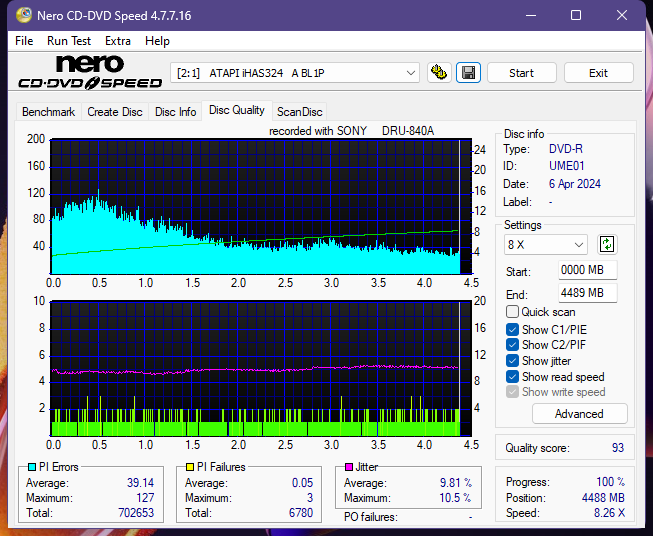Image resolution: width=653 pixels, height=536 pixels.
Task: Click the disabled Show write speed checkbox
Action: click(512, 392)
